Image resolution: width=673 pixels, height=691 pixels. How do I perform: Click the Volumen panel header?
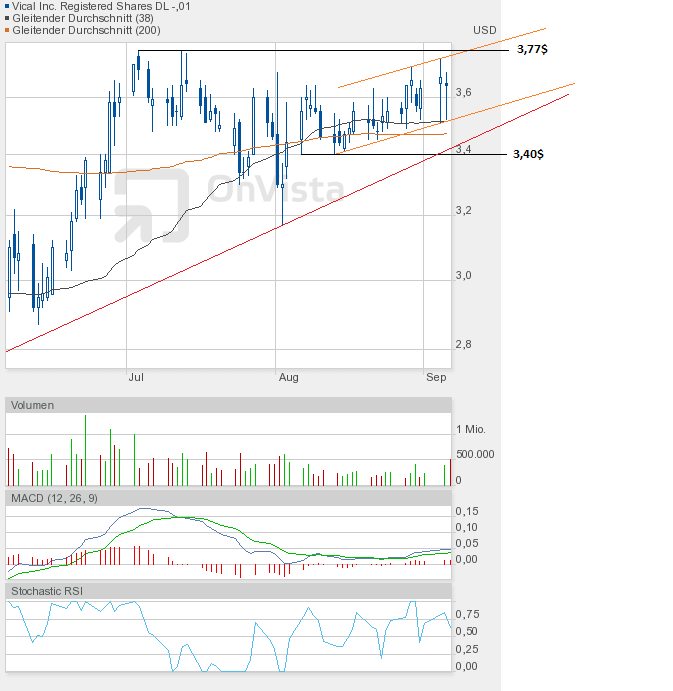(x=34, y=405)
